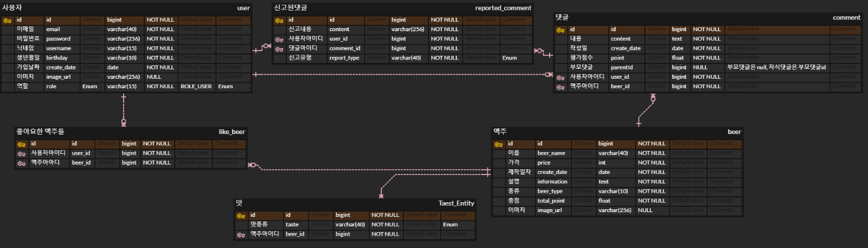This screenshot has height=248, width=868.
Task: Click 'image_url' cell in beer table
Action: click(554, 210)
